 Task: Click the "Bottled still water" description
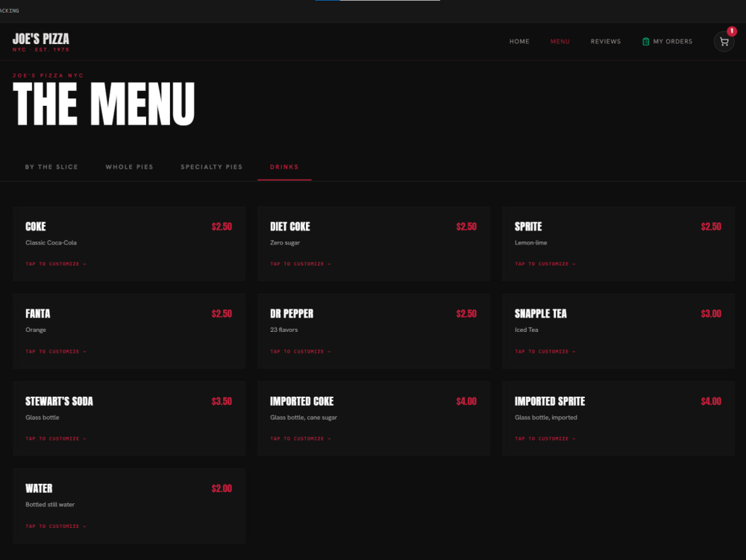50,504
